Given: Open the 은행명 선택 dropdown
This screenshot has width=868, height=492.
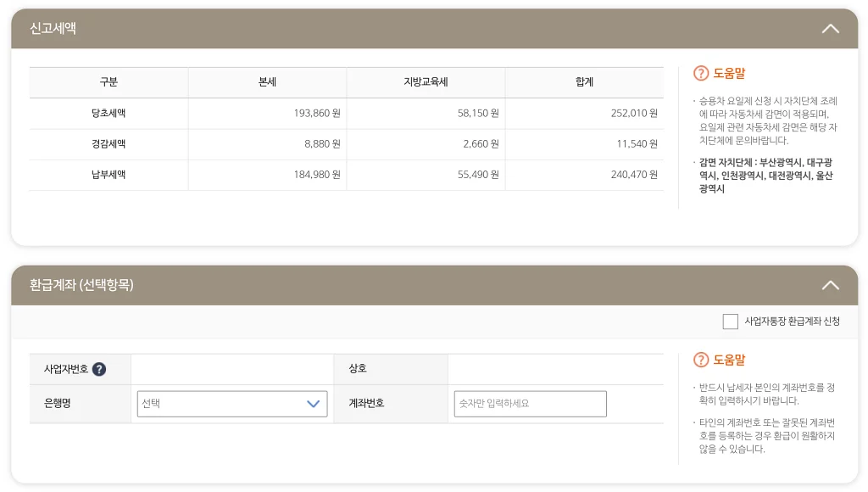Looking at the screenshot, I should (232, 404).
